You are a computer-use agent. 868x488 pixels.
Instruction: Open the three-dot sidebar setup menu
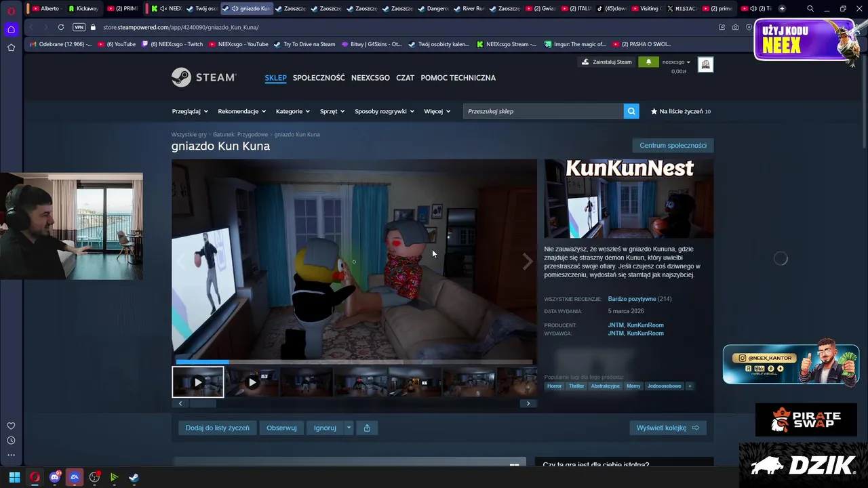coord(11,455)
